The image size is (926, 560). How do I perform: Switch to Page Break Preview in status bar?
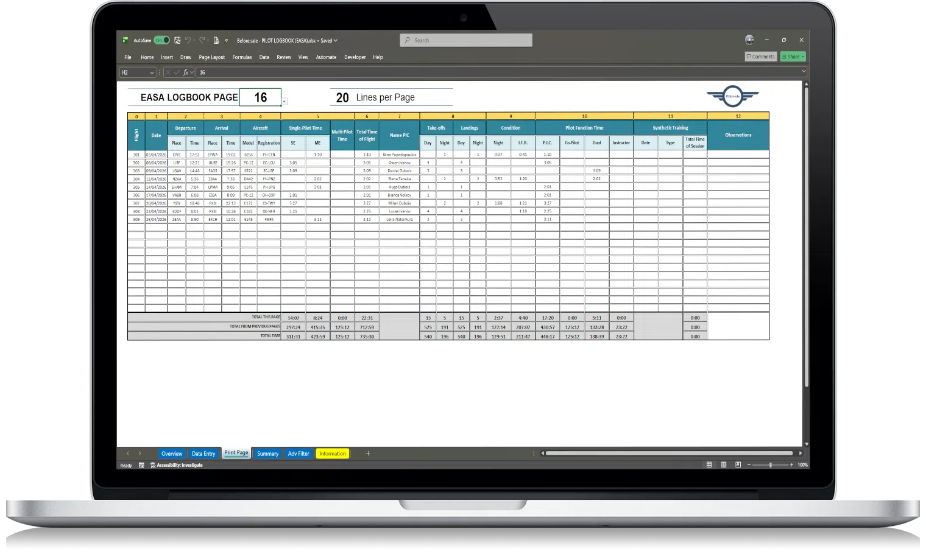tap(738, 465)
